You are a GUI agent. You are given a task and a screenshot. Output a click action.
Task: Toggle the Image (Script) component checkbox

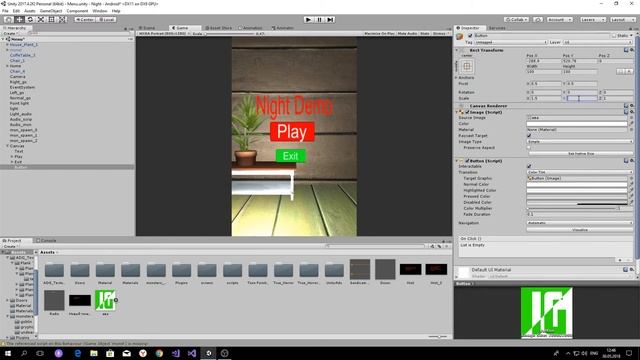coord(467,112)
